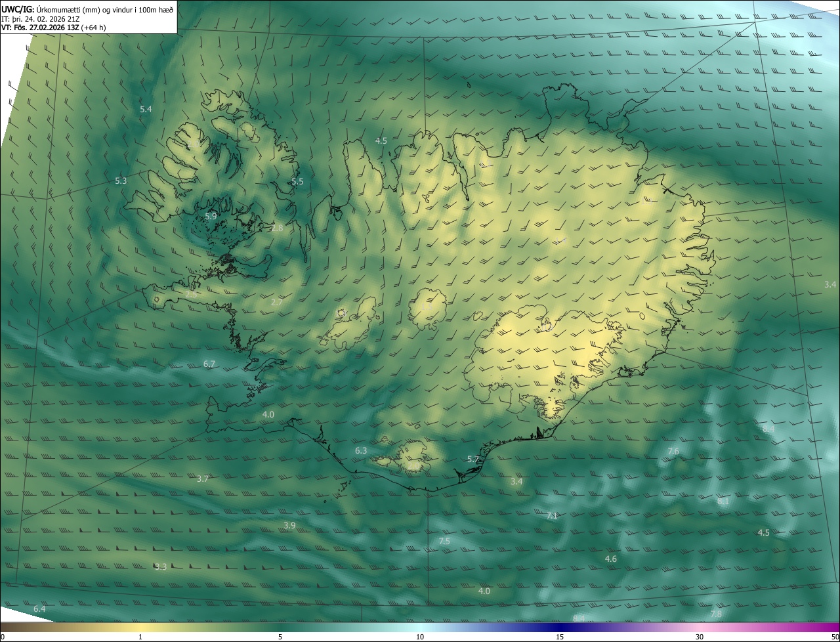This screenshot has width=840, height=642.
Task: Click color scale tick labeled 15
Action: 560,637
